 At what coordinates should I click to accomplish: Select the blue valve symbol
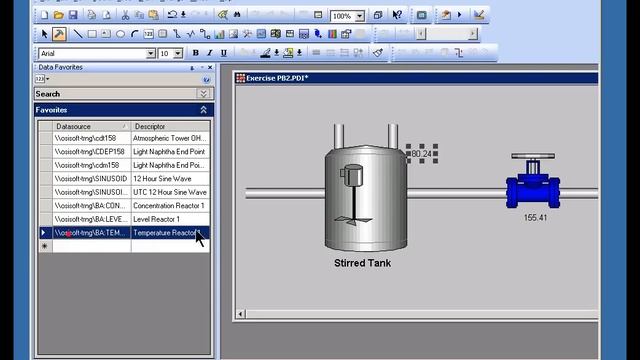533,181
